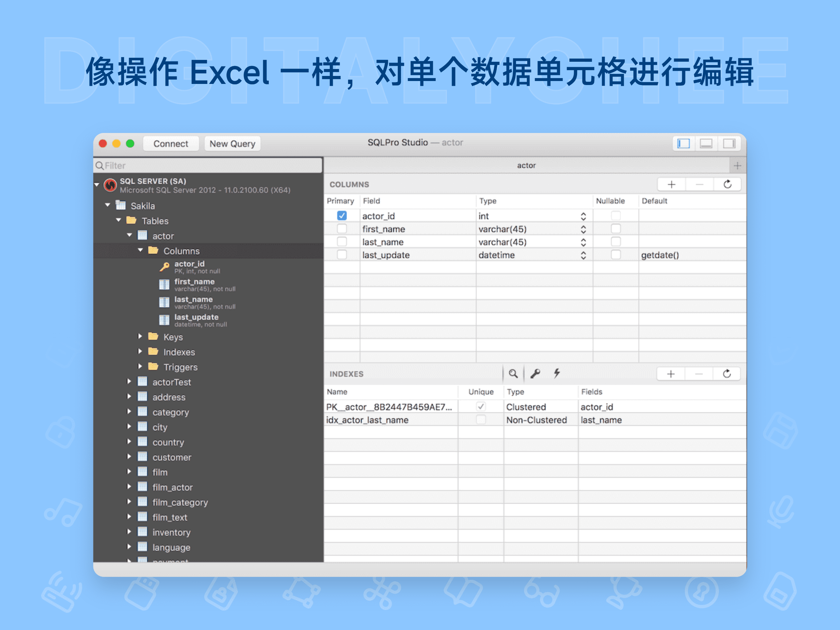The height and width of the screenshot is (630, 840).
Task: Uncheck the Primary checkbox for actor_id
Action: (x=342, y=215)
